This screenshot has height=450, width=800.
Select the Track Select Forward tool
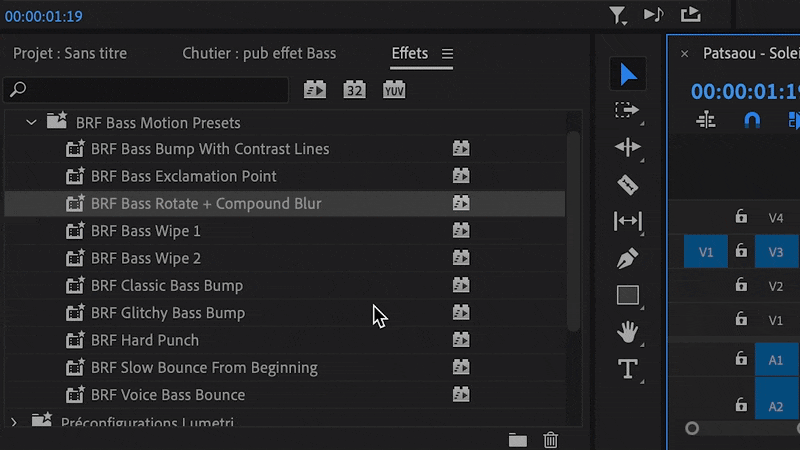click(x=627, y=111)
